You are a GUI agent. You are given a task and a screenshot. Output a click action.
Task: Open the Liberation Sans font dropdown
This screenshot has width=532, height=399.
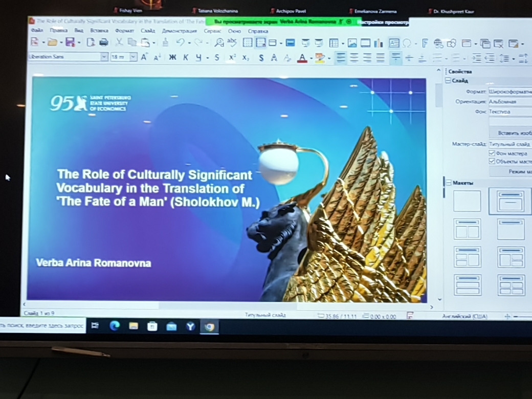coord(104,57)
